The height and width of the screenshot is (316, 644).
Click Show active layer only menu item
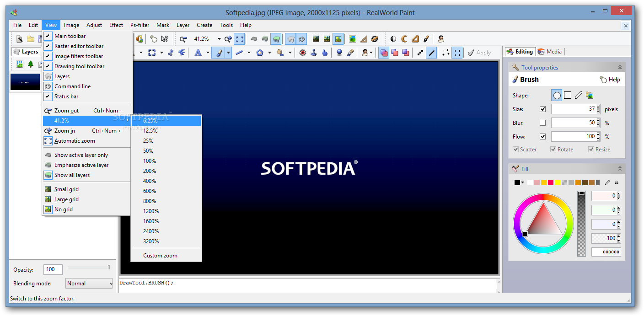pyautogui.click(x=87, y=155)
